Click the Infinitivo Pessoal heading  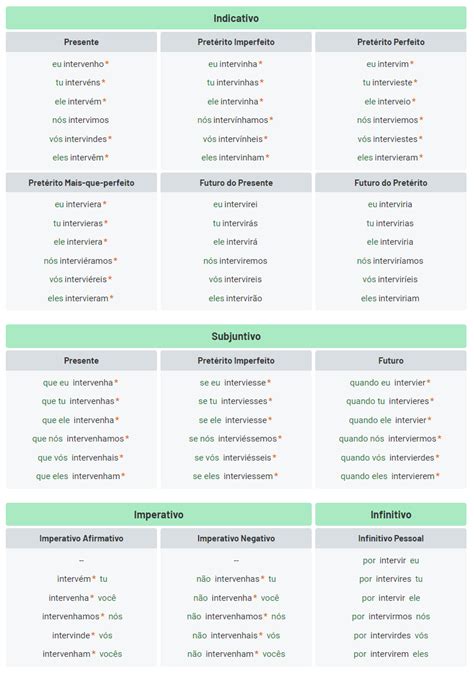click(x=391, y=538)
